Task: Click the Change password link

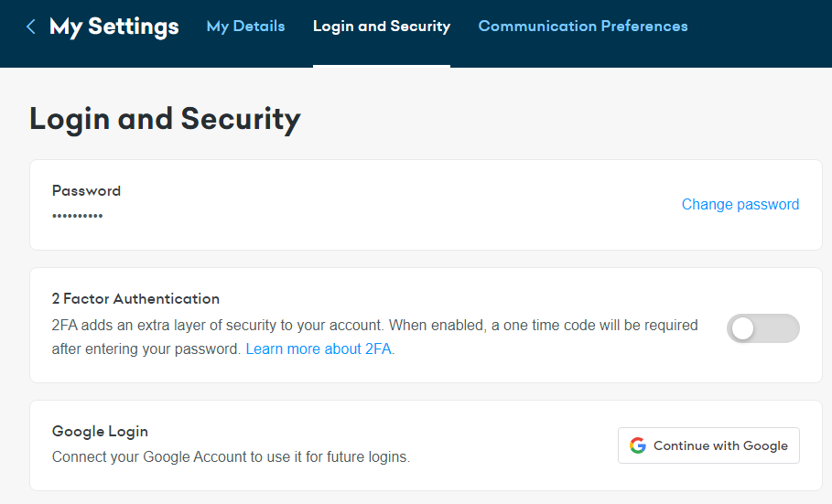Action: click(x=740, y=205)
